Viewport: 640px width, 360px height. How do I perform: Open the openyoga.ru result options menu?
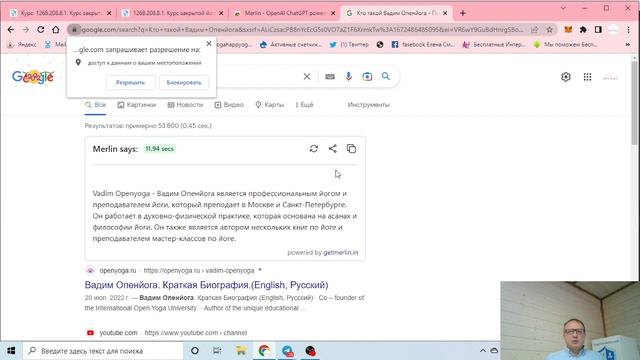click(260, 270)
